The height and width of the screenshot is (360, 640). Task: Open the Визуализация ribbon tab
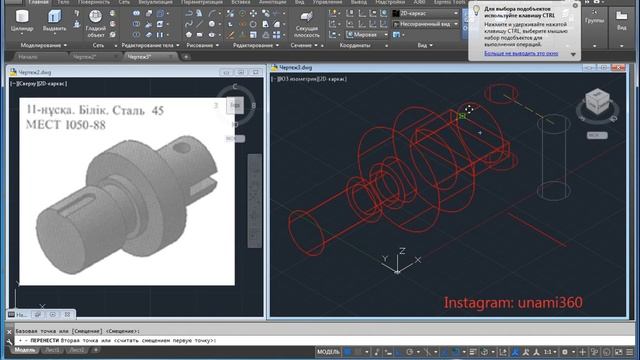pyautogui.click(x=155, y=2)
